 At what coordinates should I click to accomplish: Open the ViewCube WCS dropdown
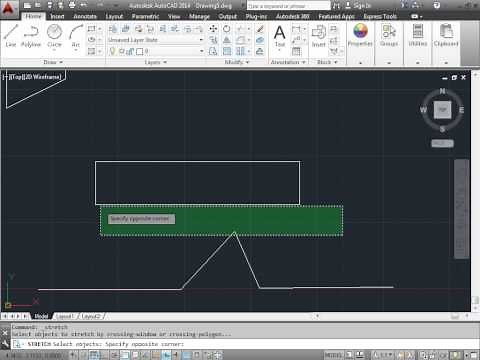pos(442,143)
